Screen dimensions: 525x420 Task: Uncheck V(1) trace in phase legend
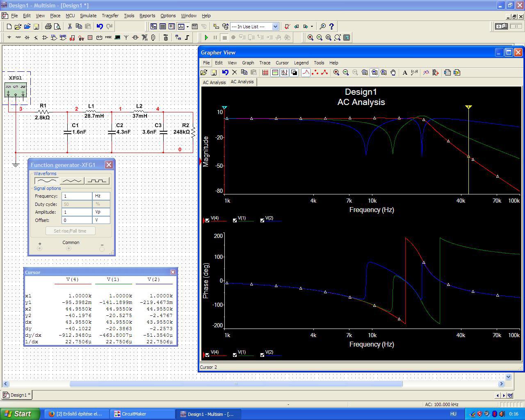click(235, 355)
